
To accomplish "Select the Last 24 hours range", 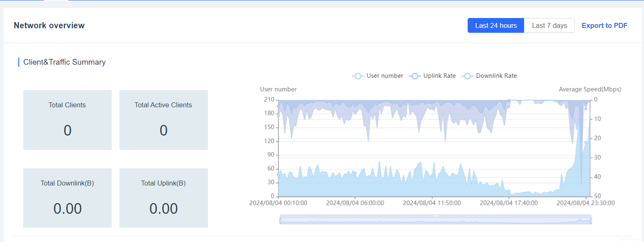I will (496, 25).
